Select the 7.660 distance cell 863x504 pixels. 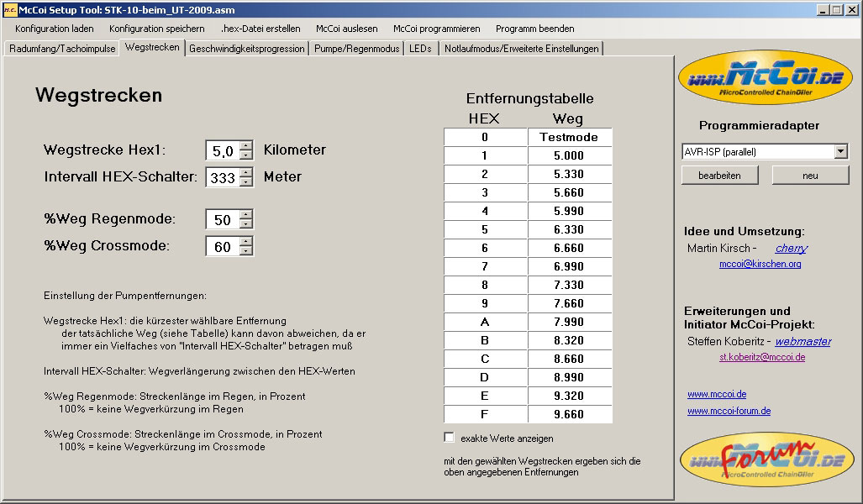coord(569,303)
